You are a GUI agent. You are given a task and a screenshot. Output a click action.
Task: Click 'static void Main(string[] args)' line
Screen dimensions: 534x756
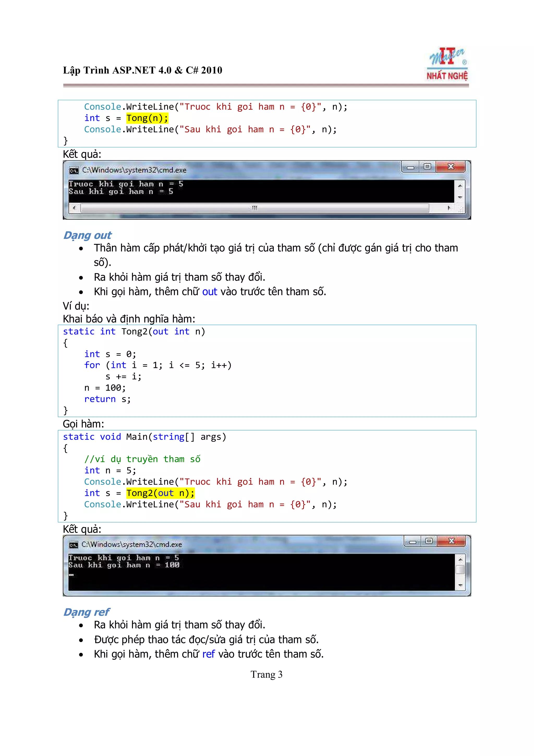144,437
